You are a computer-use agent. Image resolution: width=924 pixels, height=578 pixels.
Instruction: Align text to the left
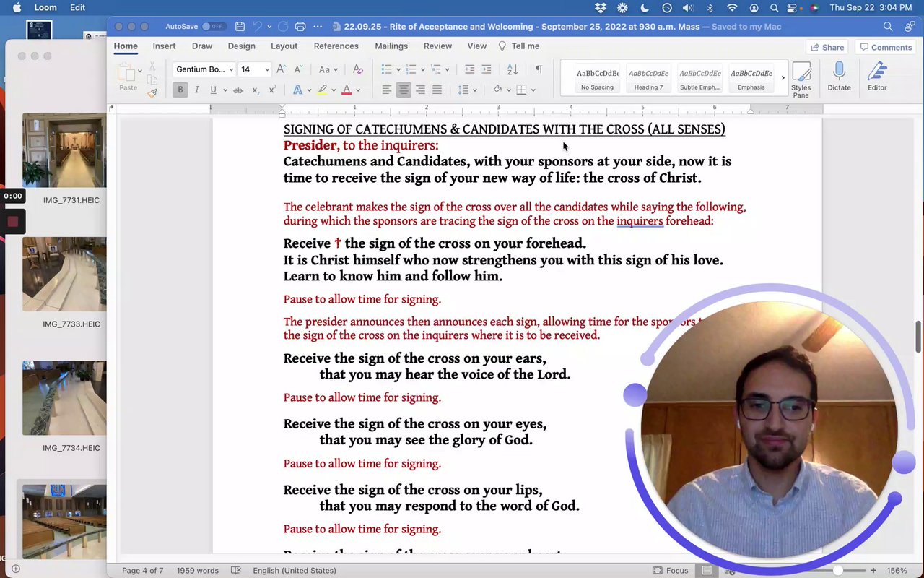(387, 90)
